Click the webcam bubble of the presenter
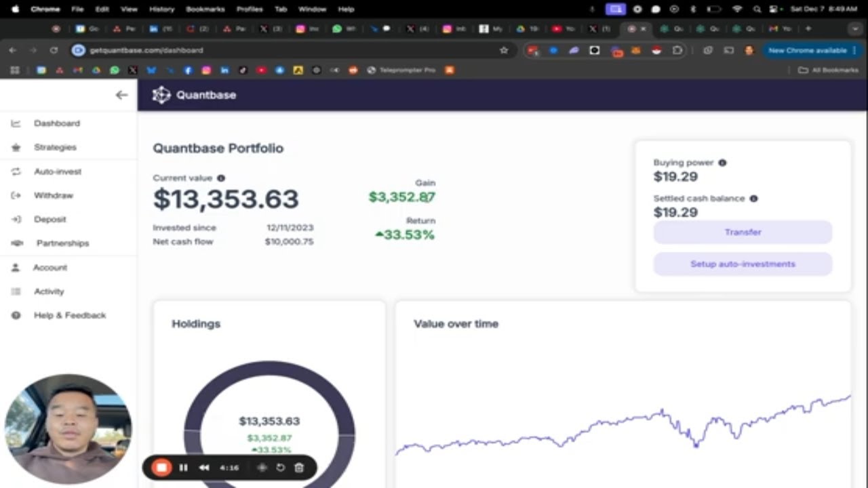 68,428
